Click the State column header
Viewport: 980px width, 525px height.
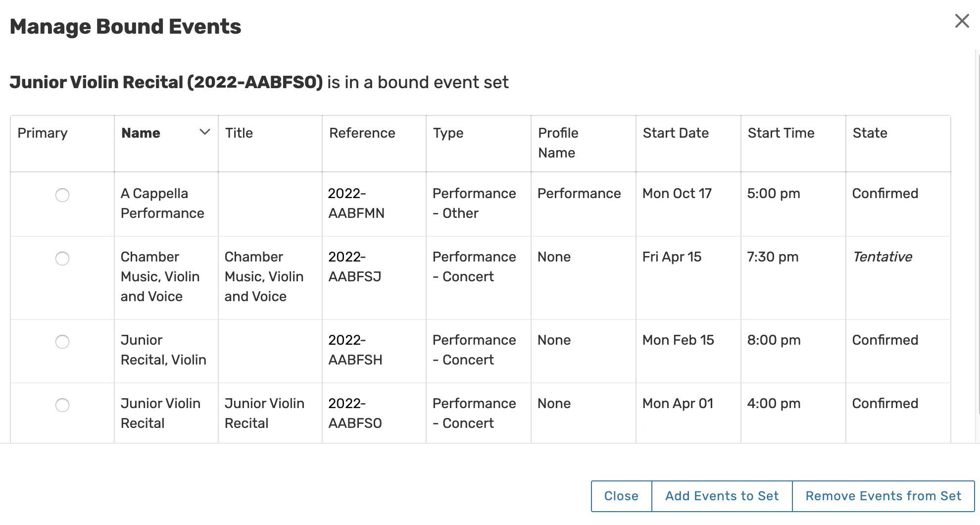click(x=870, y=133)
